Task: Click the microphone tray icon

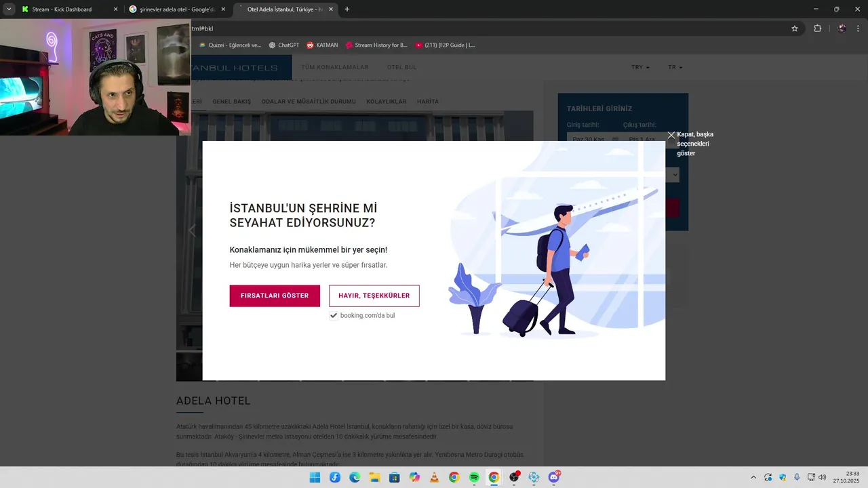Action: click(x=797, y=477)
